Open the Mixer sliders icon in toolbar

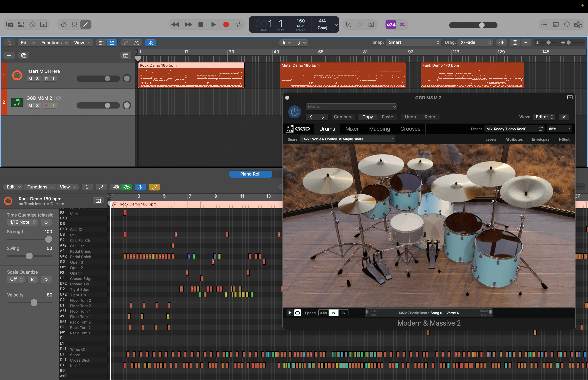pos(75,24)
